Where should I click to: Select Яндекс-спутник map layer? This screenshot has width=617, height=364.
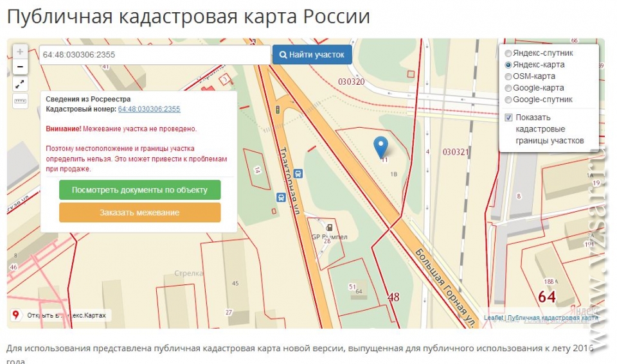click(508, 53)
